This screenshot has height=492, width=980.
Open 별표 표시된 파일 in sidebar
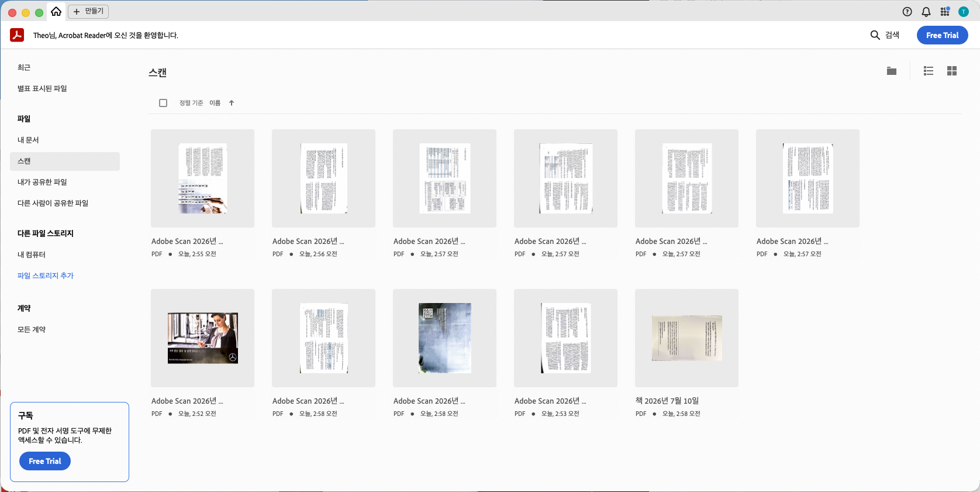coord(65,88)
